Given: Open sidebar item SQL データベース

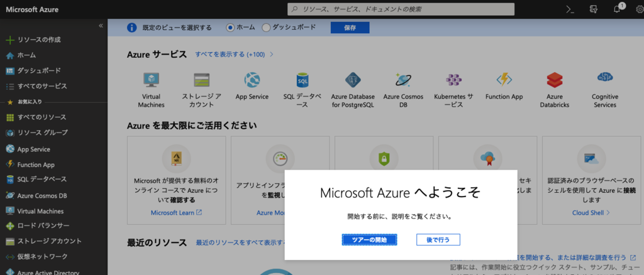Looking at the screenshot, I should coord(42,179).
